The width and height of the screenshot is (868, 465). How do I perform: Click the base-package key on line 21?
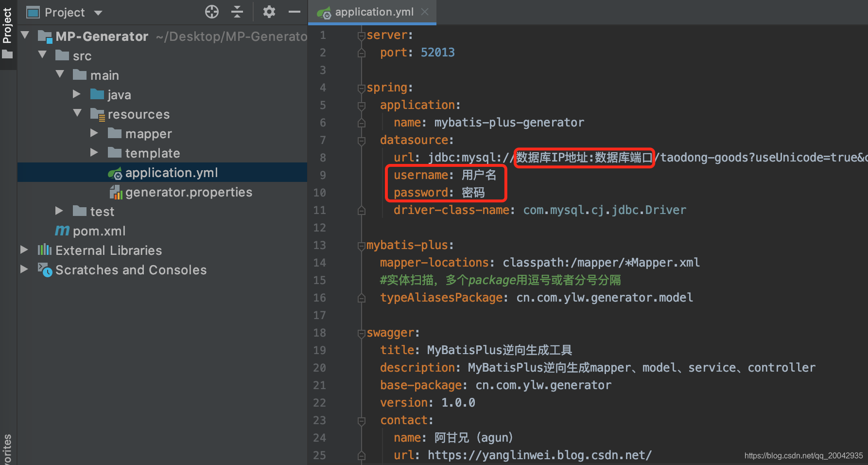coord(421,385)
